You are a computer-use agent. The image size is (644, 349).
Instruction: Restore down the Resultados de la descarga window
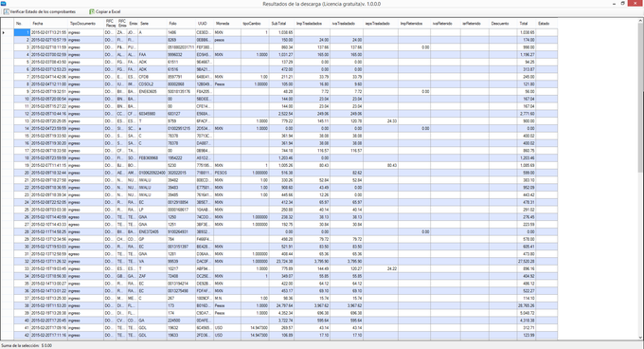[x=623, y=4]
